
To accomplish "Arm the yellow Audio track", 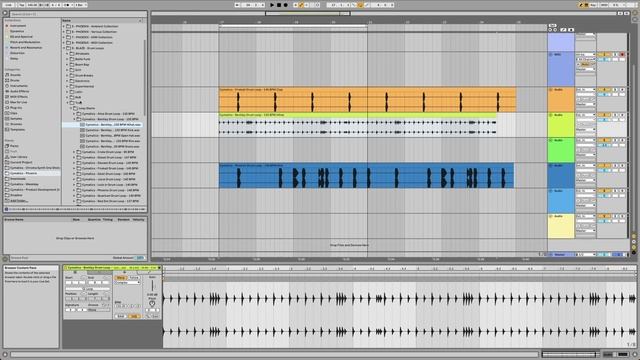I will pos(622,216).
